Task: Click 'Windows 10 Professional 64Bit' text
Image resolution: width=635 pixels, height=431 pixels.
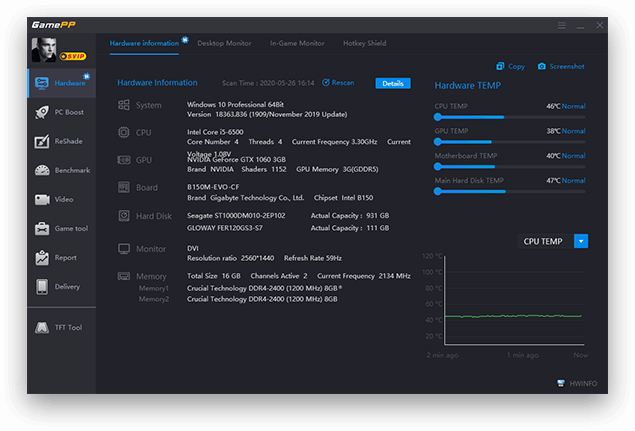Action: point(235,105)
